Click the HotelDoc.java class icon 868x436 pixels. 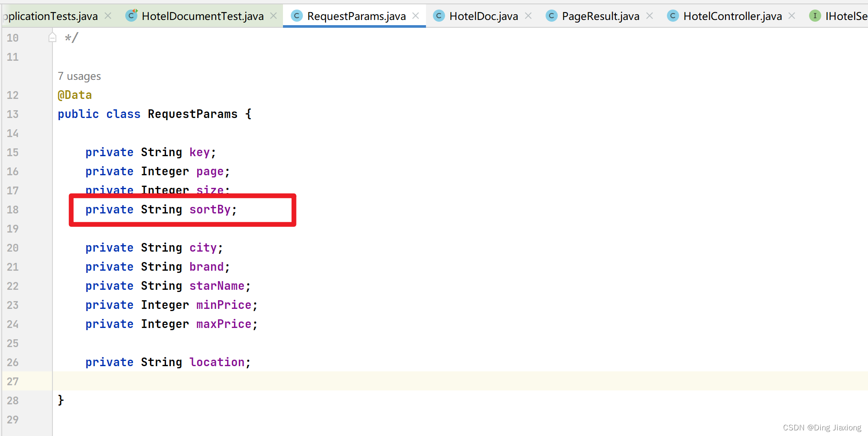439,16
